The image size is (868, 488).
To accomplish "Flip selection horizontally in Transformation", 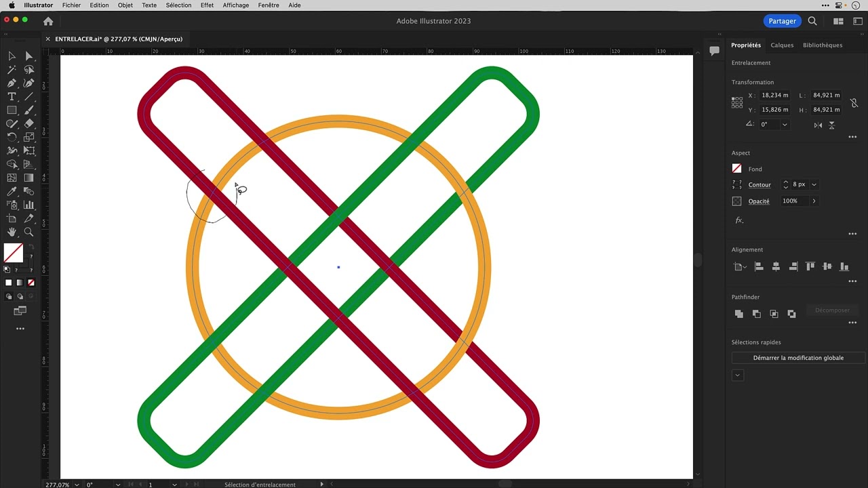I will [818, 125].
